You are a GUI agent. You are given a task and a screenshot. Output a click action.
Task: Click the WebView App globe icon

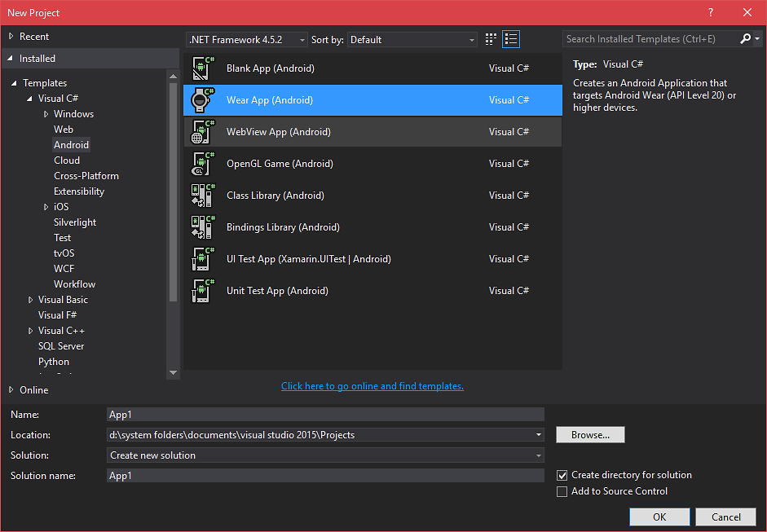(x=203, y=132)
